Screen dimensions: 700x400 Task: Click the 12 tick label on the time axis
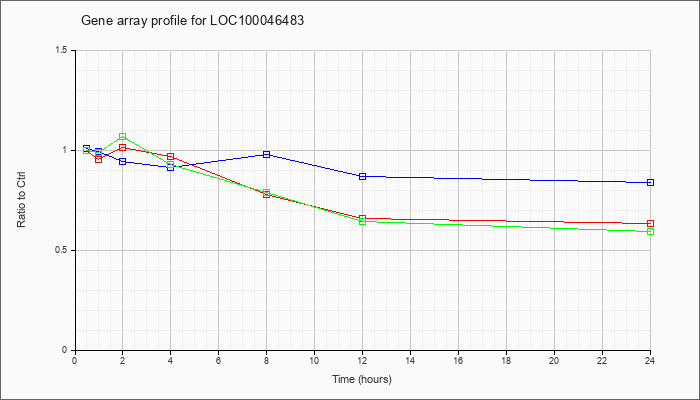(362, 360)
